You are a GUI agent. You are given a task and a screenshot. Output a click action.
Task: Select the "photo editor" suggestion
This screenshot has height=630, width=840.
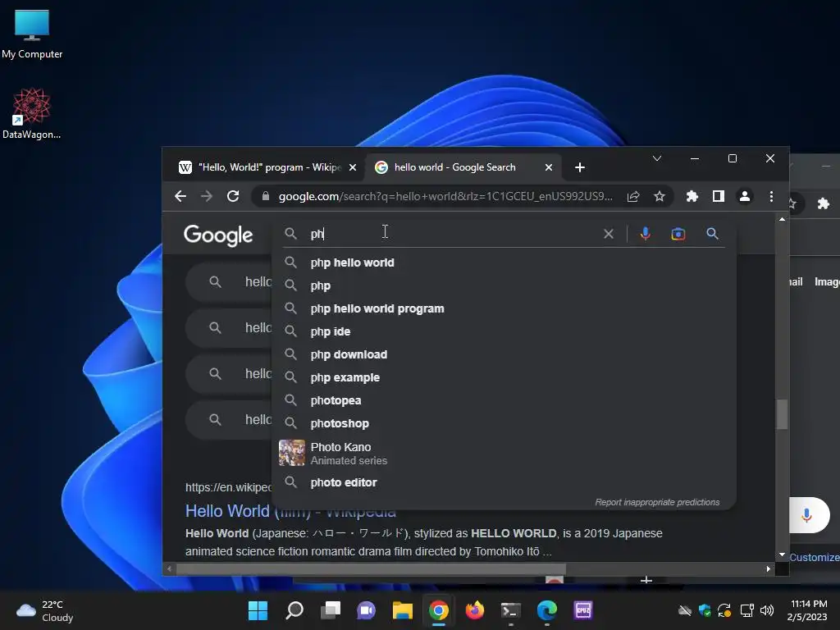(x=504, y=482)
